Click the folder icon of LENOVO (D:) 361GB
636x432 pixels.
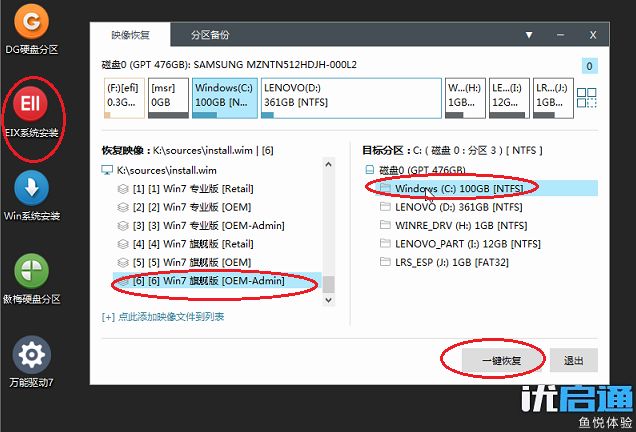[385, 206]
